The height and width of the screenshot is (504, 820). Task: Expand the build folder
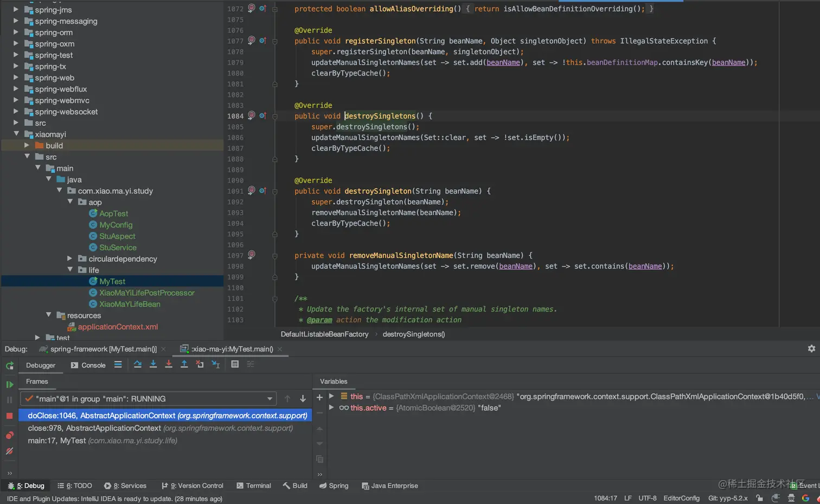coord(27,145)
